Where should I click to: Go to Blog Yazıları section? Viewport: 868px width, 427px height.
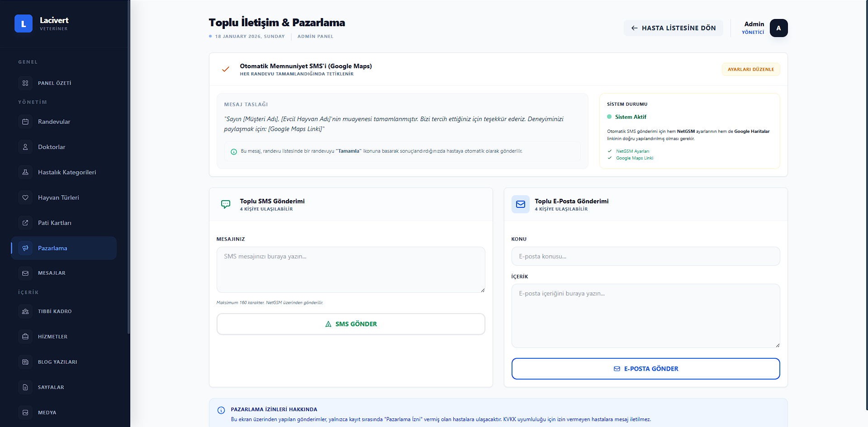tap(57, 362)
